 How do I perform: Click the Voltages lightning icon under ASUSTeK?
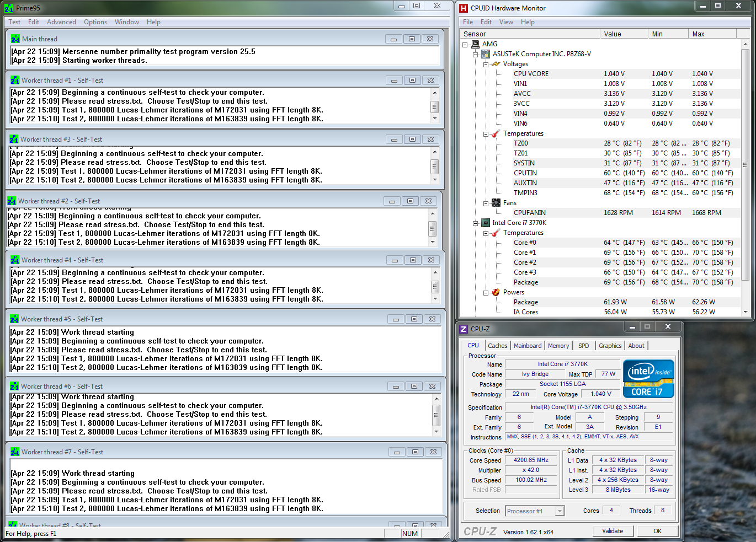tap(496, 64)
